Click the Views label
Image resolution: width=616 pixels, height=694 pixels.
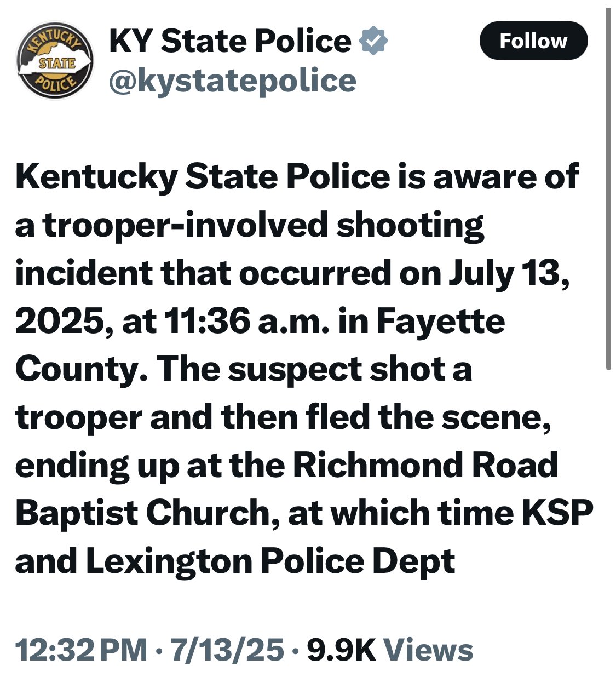[x=428, y=650]
